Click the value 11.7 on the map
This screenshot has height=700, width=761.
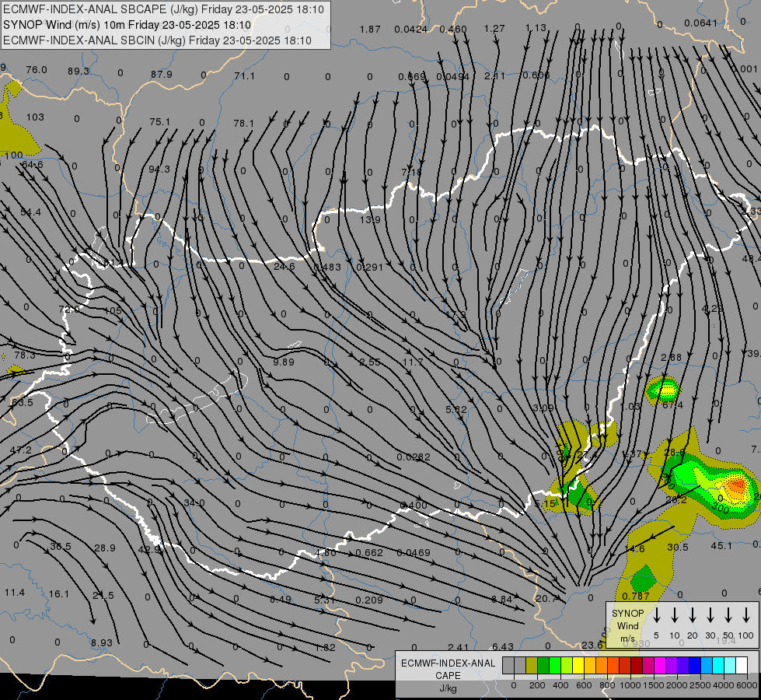point(413,362)
